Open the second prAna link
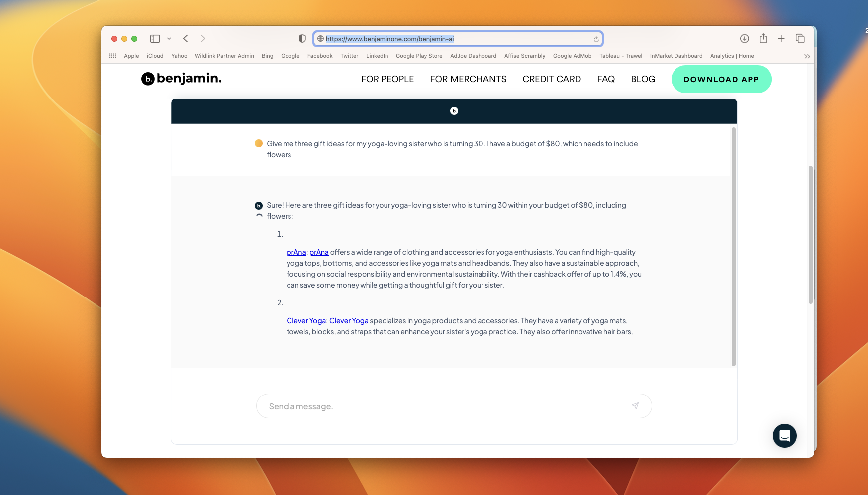The image size is (868, 495). tap(319, 252)
